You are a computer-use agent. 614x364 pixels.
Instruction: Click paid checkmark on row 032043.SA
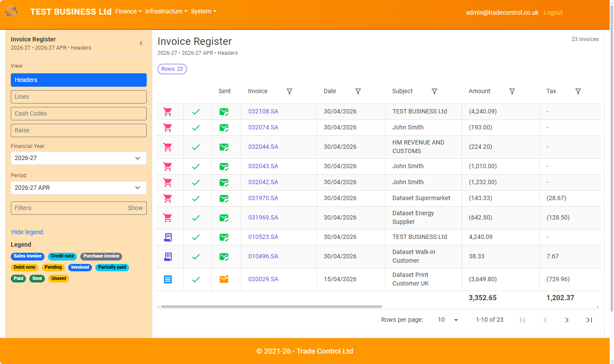(x=196, y=166)
